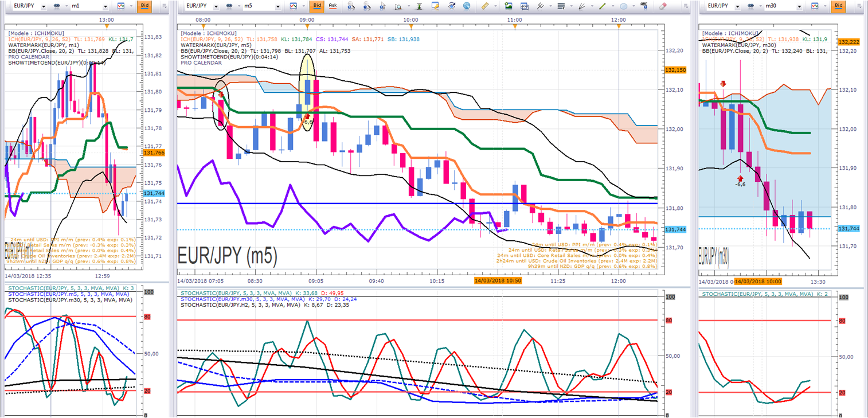Select the ABC text label tool
Viewport: 868px width, 418px height.
(644, 6)
